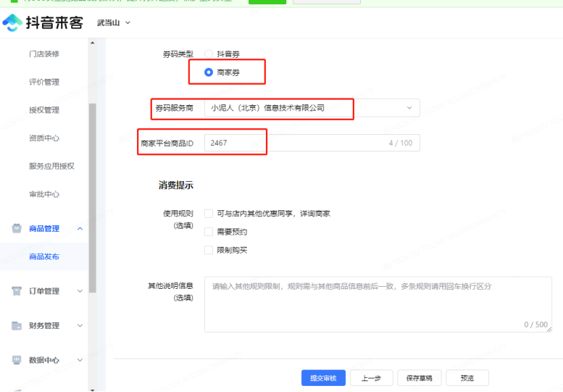Collapse the 商品管理 menu chevron

[x=80, y=229]
